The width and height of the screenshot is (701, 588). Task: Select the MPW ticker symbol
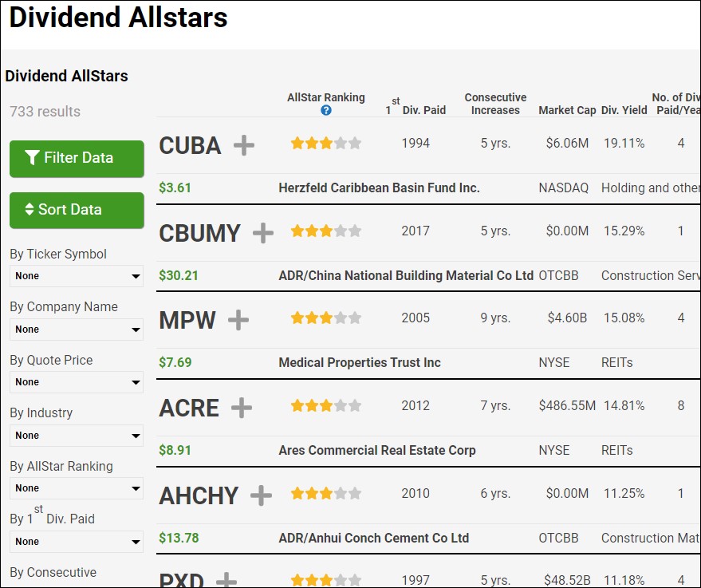187,320
